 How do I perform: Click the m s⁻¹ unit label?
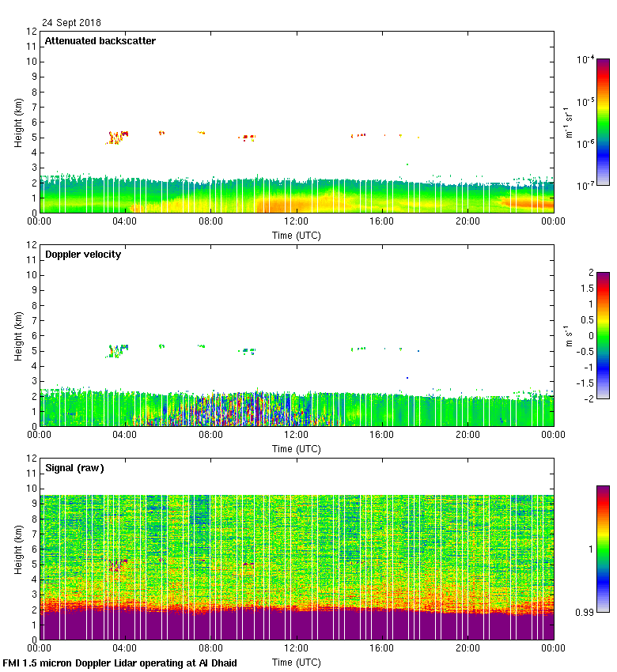click(568, 335)
